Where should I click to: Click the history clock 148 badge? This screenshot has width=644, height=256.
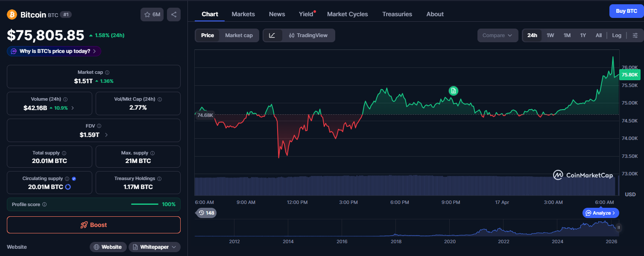tap(206, 212)
